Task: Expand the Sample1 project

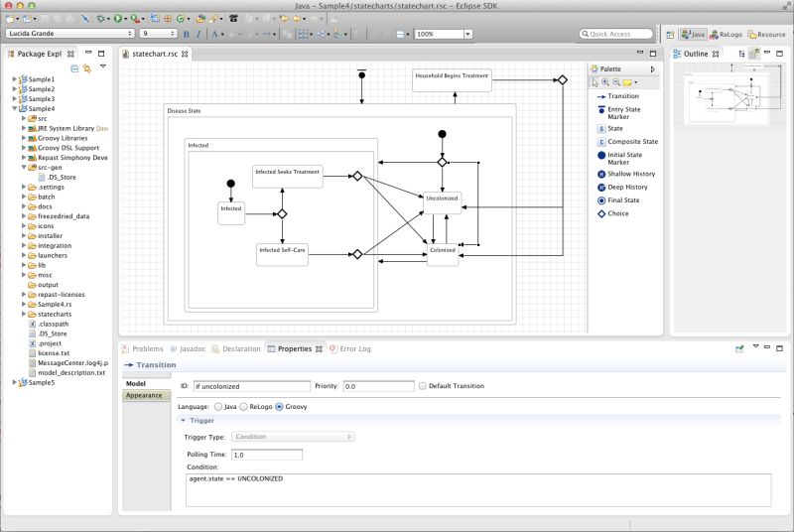Action: tap(14, 79)
